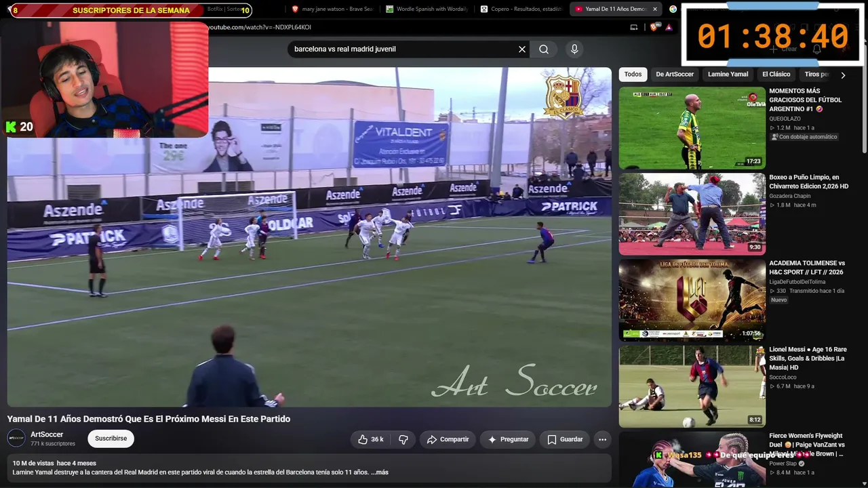This screenshot has width=868, height=488.
Task: Select the Lamine Yamal filter chip
Action: (x=728, y=75)
